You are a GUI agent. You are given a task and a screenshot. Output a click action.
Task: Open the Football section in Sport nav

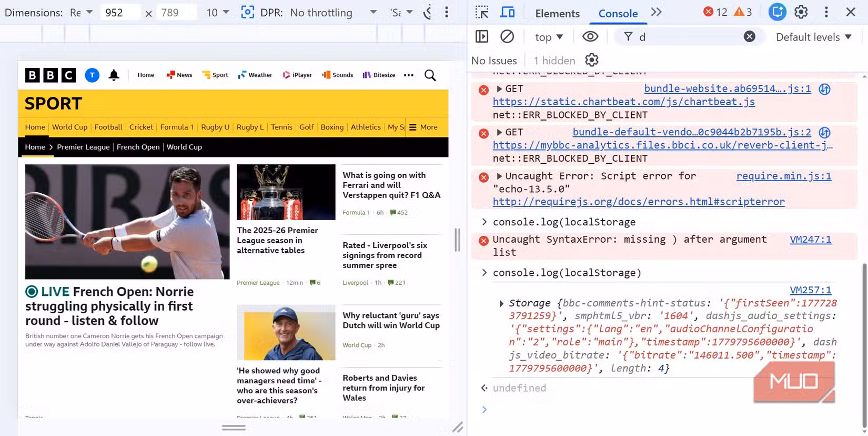click(108, 127)
